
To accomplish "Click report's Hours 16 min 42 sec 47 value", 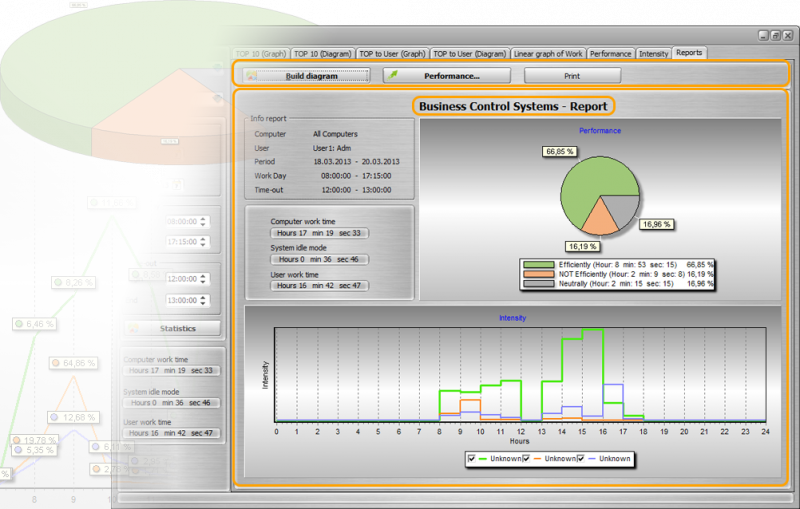I will point(319,286).
